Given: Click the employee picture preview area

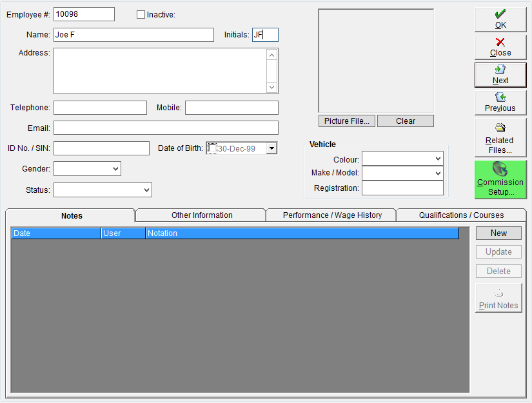Looking at the screenshot, I should pos(376,61).
